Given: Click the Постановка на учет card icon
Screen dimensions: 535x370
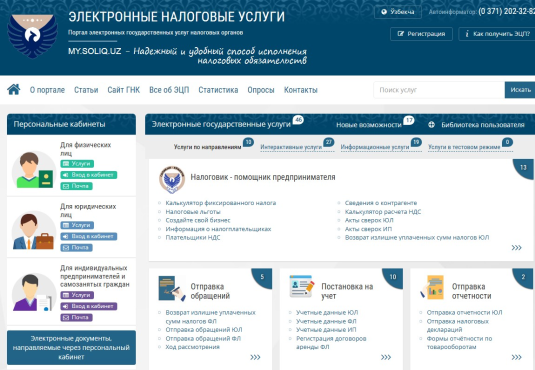Looking at the screenshot, I should tap(302, 287).
